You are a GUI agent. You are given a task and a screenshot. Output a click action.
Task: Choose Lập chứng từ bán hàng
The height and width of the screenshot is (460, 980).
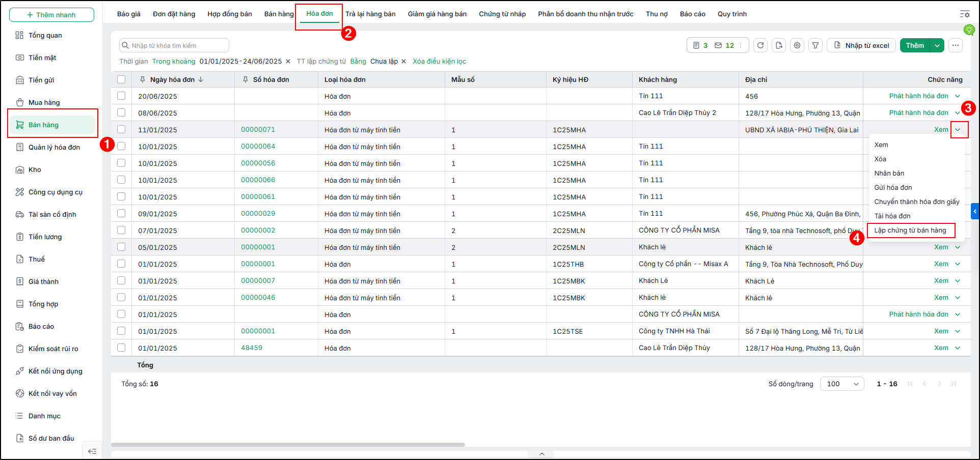910,230
